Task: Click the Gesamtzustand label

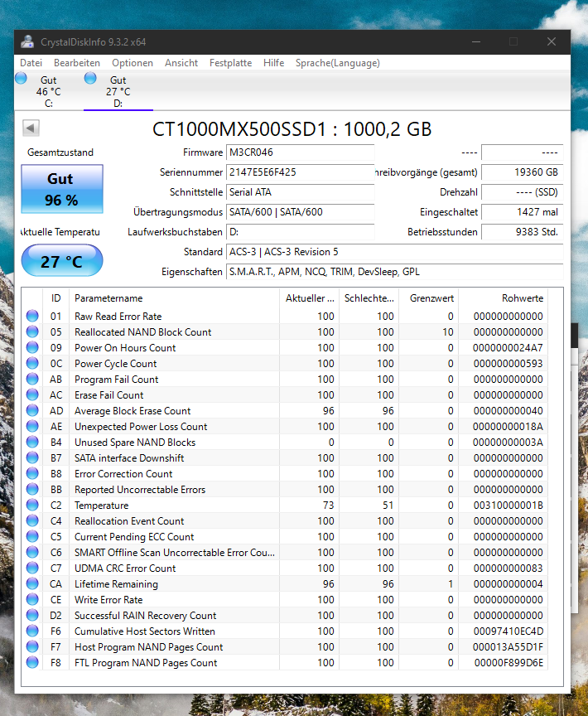Action: [60, 152]
